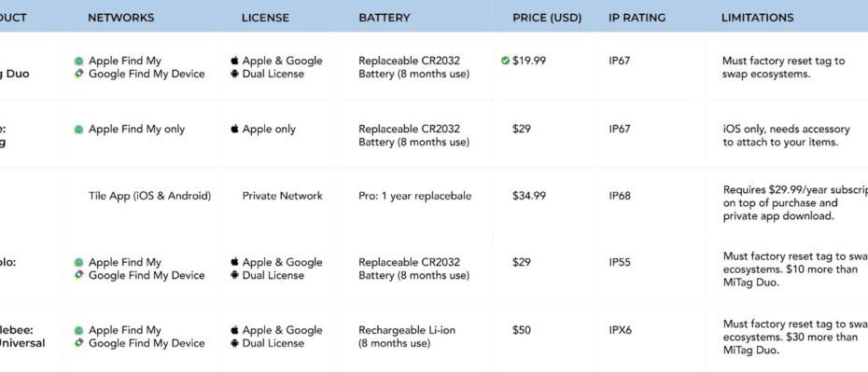The height and width of the screenshot is (372, 868).
Task: Click Apple Find My icon in IP55 row
Action: pyautogui.click(x=78, y=262)
